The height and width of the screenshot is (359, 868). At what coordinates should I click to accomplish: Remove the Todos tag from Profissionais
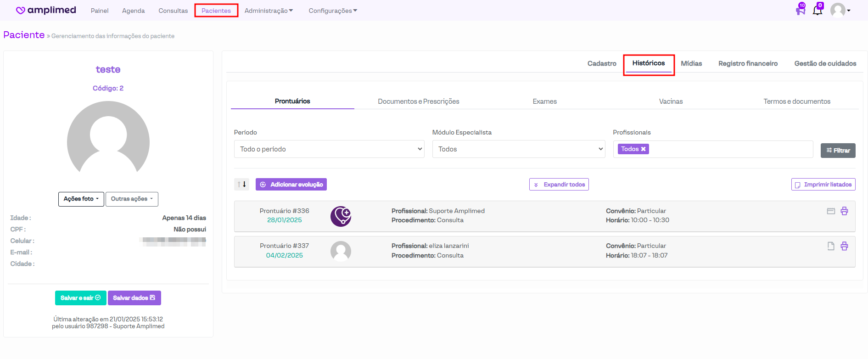tap(644, 149)
